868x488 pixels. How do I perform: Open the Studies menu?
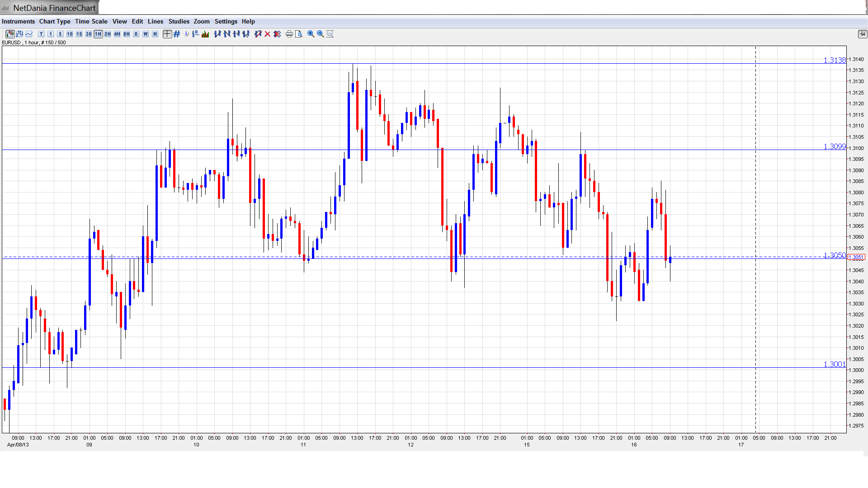tap(179, 21)
